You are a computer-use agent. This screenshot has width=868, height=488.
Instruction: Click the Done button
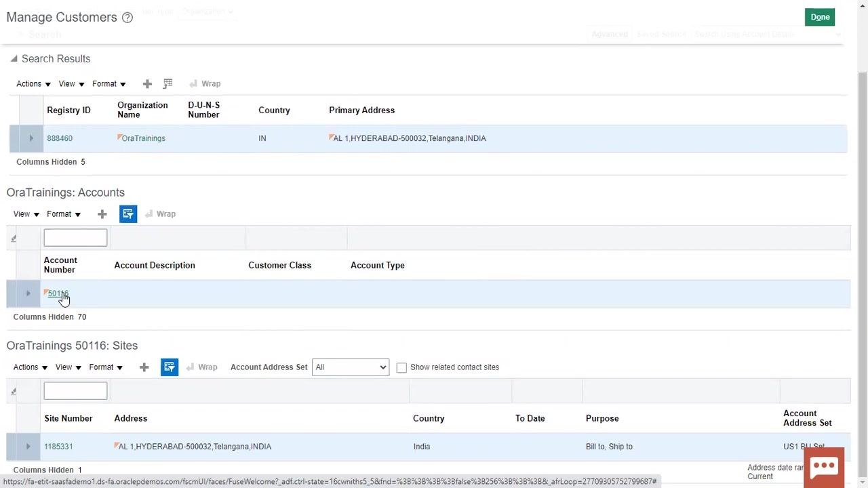(820, 17)
